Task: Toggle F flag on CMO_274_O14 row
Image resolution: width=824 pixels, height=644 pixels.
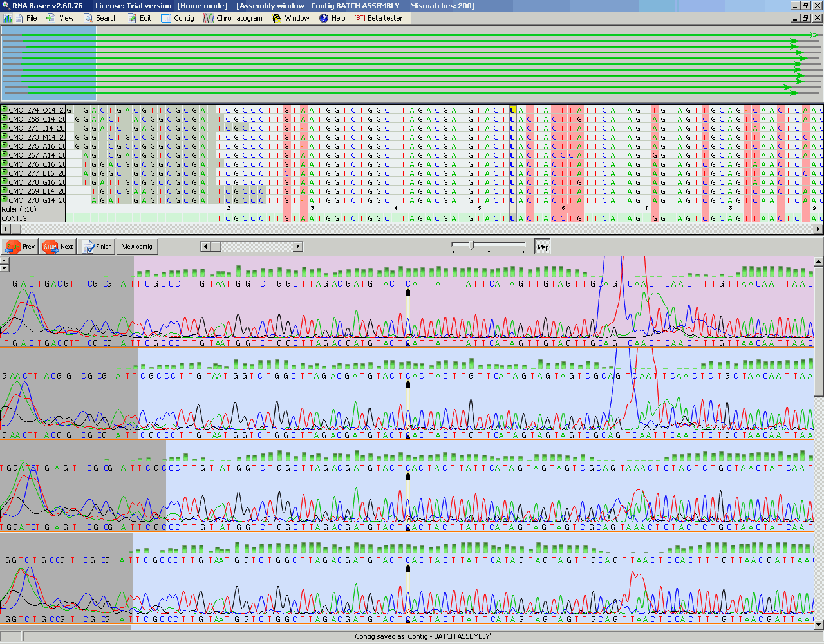Action: (5, 109)
